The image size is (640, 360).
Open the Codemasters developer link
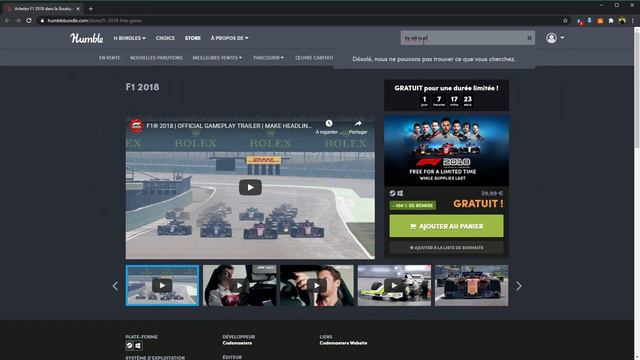point(237,343)
